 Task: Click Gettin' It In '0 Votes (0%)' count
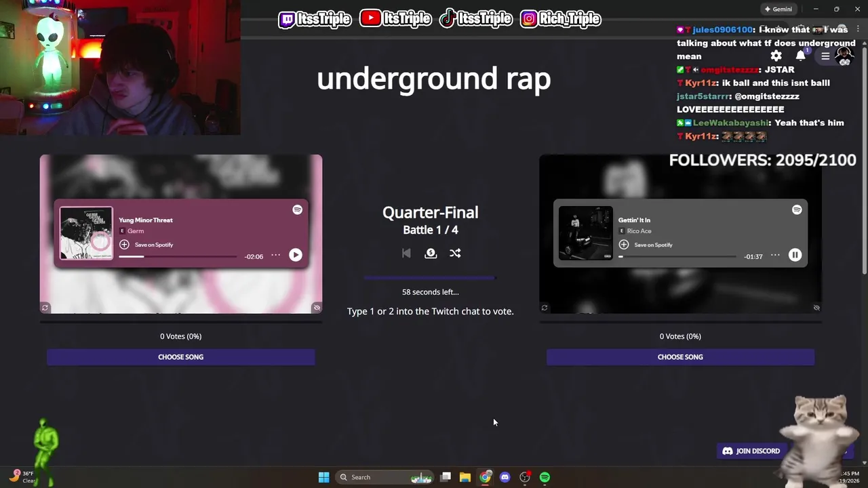pyautogui.click(x=680, y=336)
